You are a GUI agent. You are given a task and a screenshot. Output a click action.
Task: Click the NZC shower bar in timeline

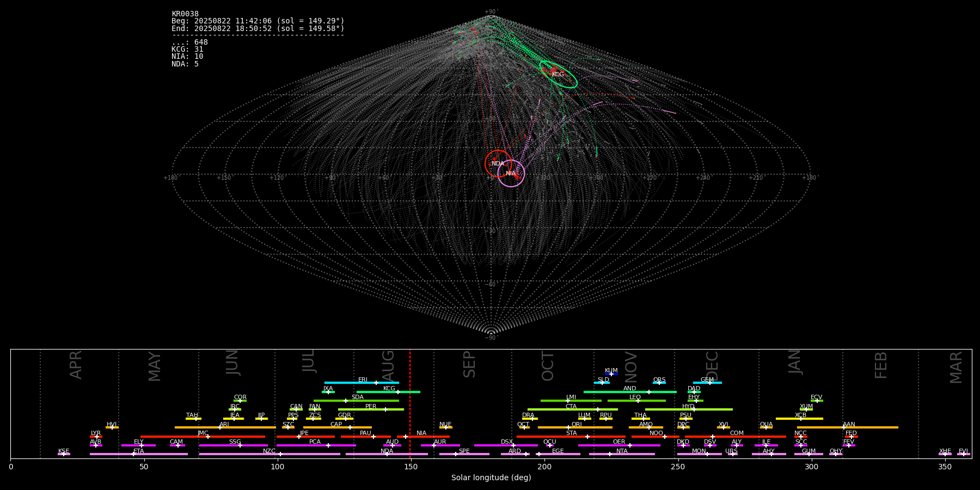[269, 454]
